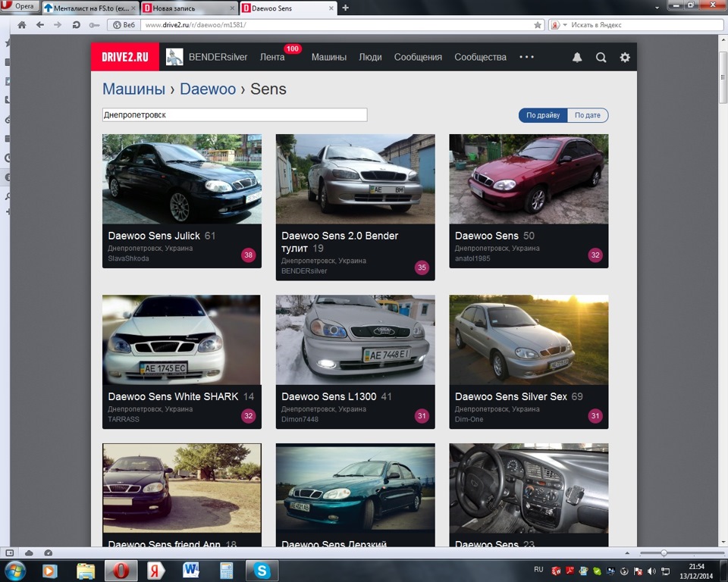The height and width of the screenshot is (582, 728).
Task: Open Машины menu item
Action: [x=328, y=57]
